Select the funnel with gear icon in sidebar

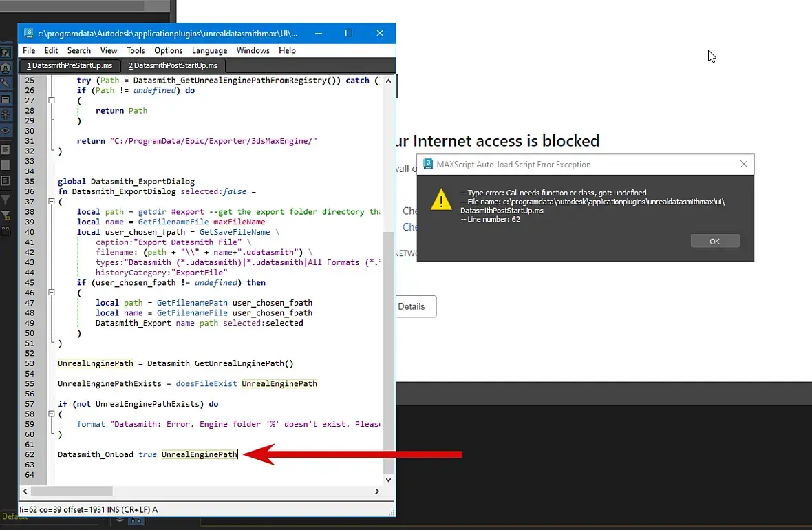point(6,215)
